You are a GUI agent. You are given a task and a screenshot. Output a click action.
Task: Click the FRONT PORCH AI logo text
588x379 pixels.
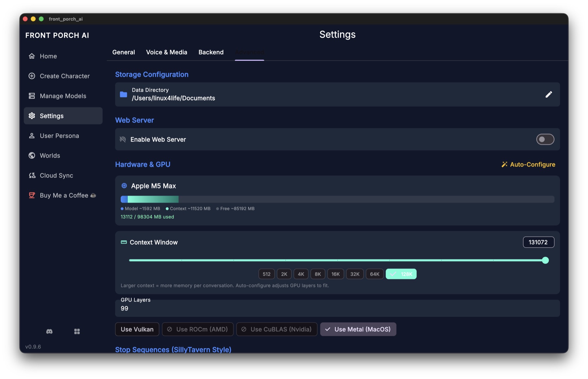(57, 35)
